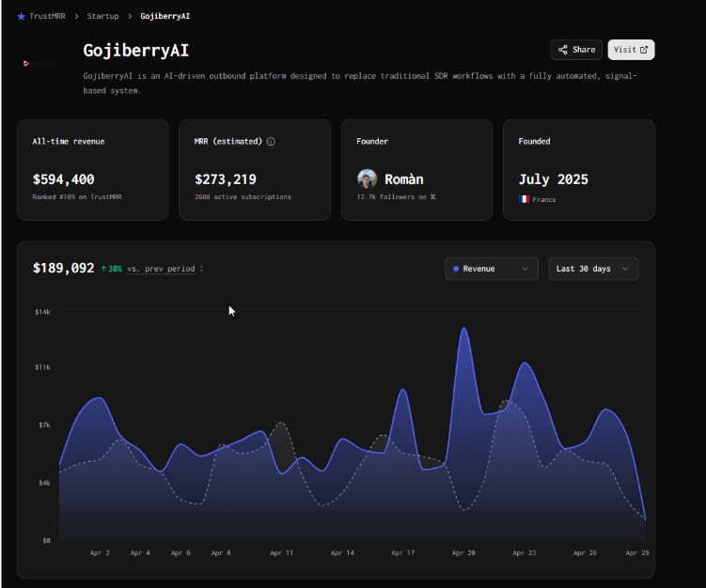This screenshot has width=706, height=588.
Task: Click the $189,092 revenue total
Action: click(64, 268)
